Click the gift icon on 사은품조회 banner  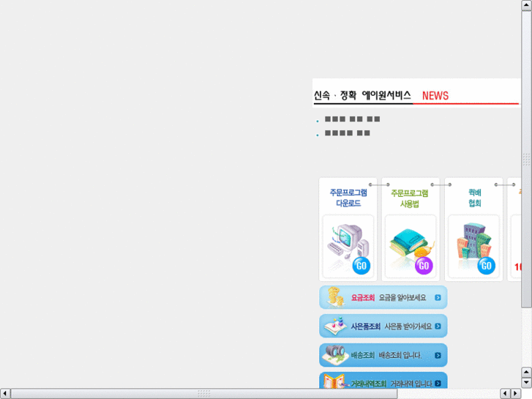[335, 326]
